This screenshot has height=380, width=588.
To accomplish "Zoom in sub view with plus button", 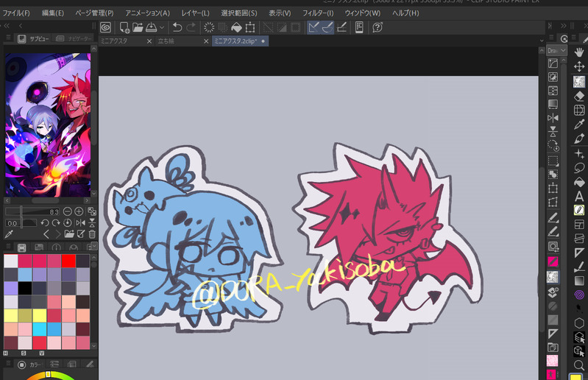I will [79, 211].
